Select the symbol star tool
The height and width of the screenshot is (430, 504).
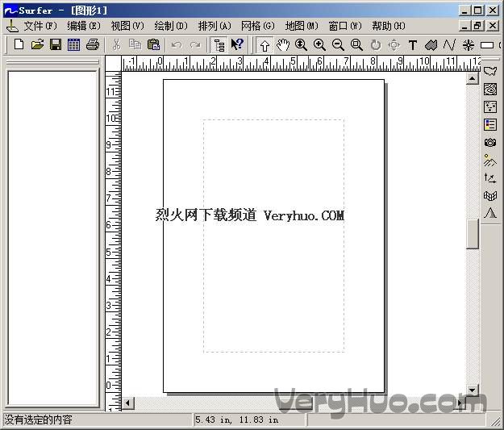pos(469,45)
